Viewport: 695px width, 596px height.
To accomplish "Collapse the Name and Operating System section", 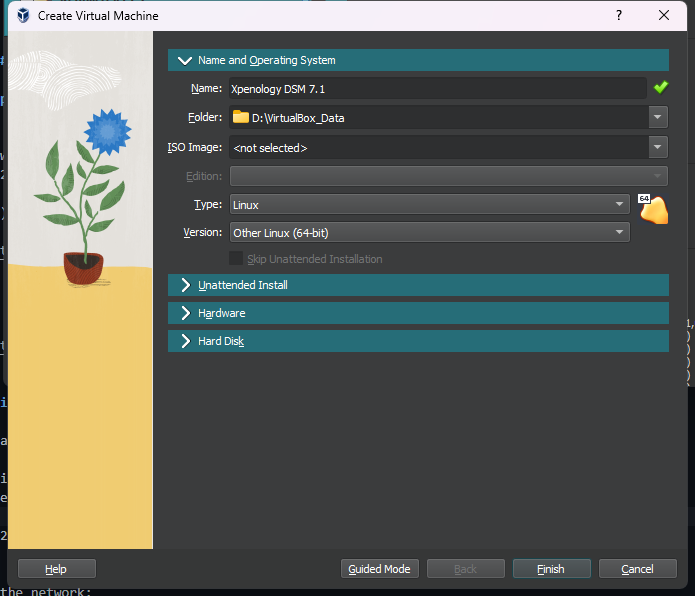I will [x=418, y=60].
